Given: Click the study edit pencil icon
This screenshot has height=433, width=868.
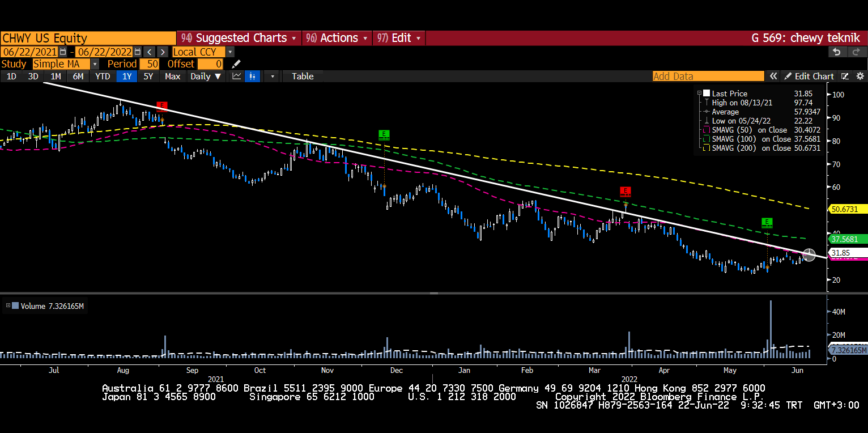Looking at the screenshot, I should tap(236, 64).
